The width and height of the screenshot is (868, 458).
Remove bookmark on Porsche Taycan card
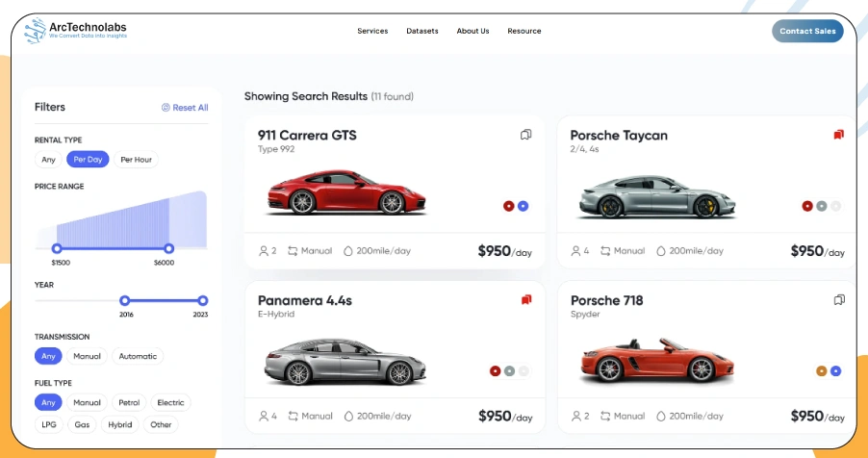838,135
